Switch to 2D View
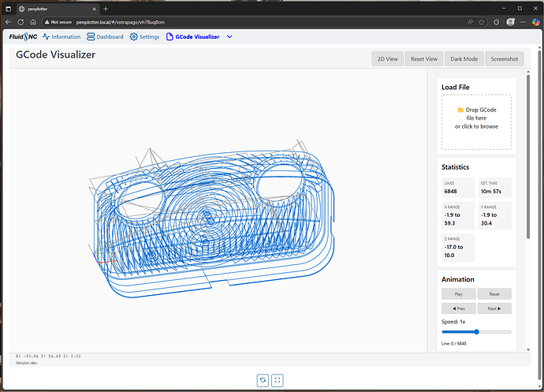 [387, 59]
